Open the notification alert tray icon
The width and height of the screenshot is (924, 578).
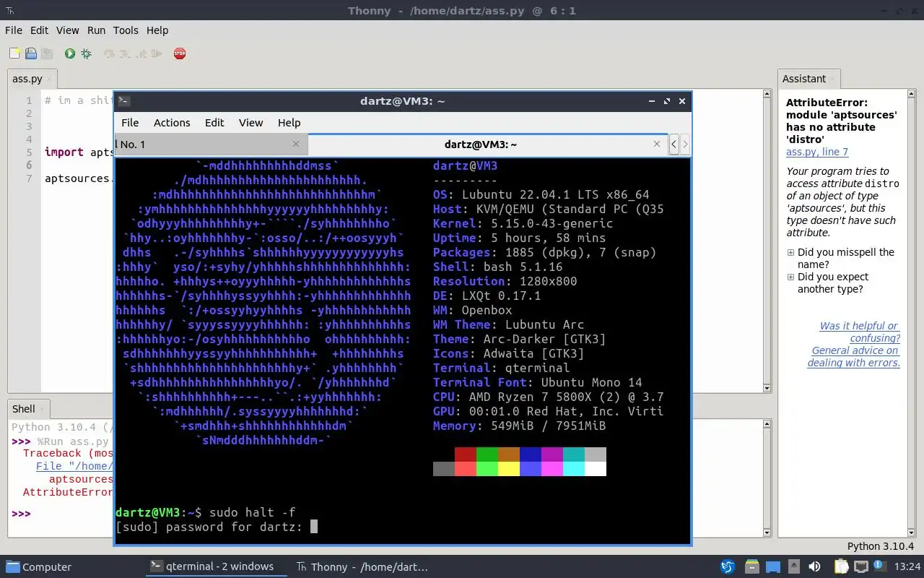coord(881,566)
